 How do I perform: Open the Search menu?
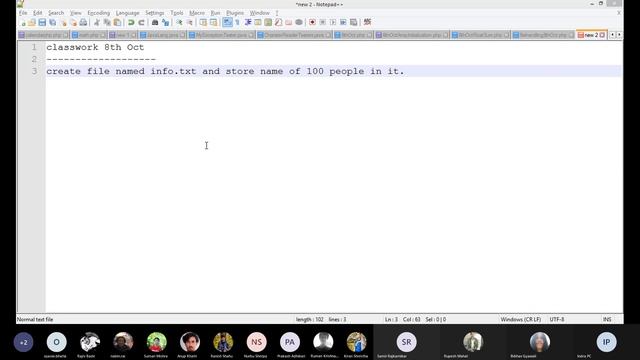(x=56, y=13)
